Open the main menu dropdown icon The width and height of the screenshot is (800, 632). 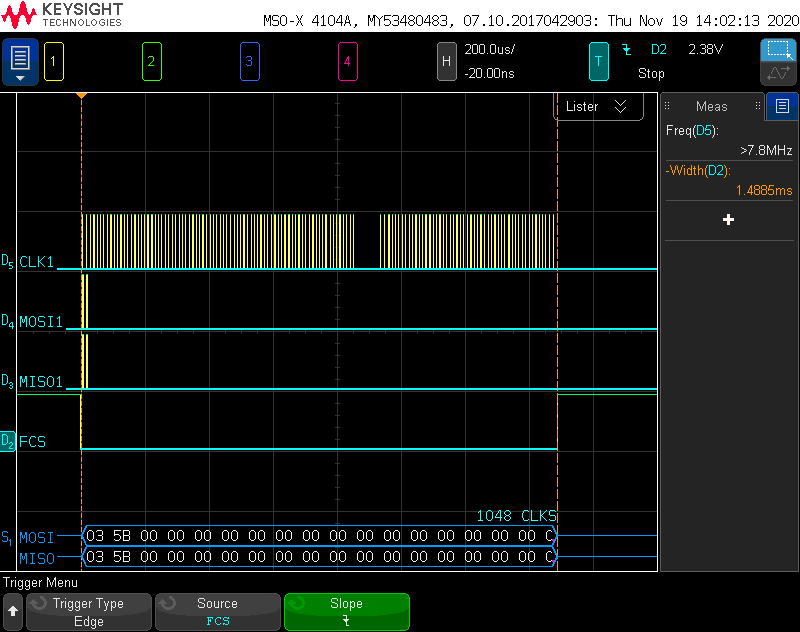pyautogui.click(x=20, y=62)
